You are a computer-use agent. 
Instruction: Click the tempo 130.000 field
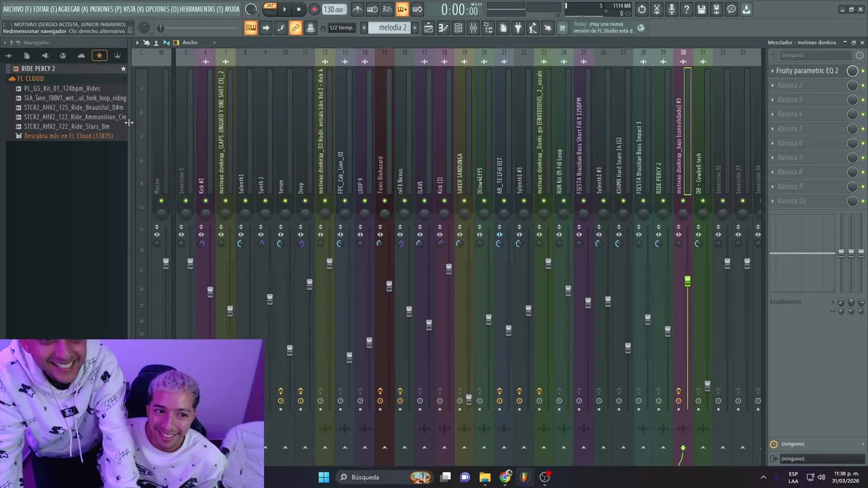pyautogui.click(x=334, y=9)
